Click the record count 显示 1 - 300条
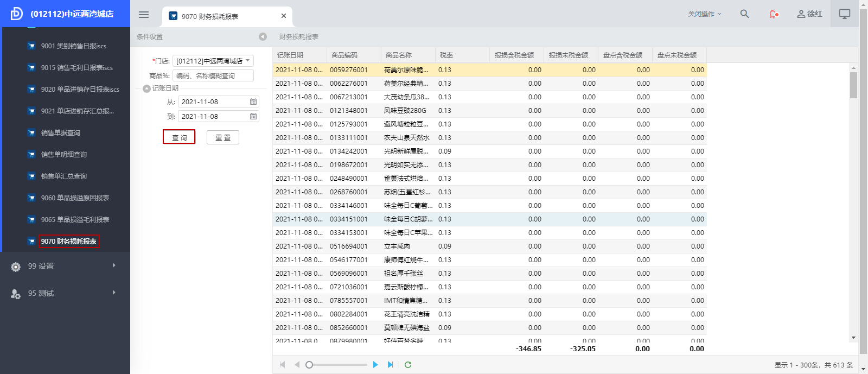Viewport: 868px width, 374px height. click(797, 365)
